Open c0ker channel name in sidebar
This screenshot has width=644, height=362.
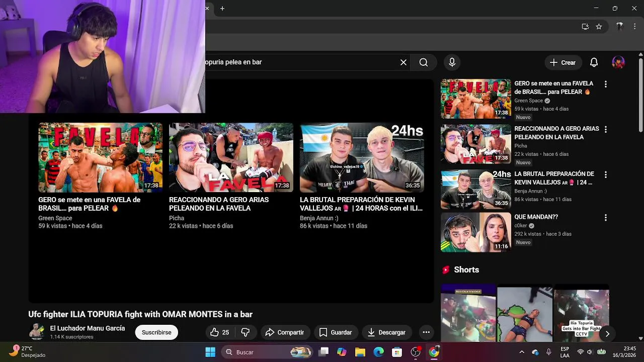[x=521, y=226]
